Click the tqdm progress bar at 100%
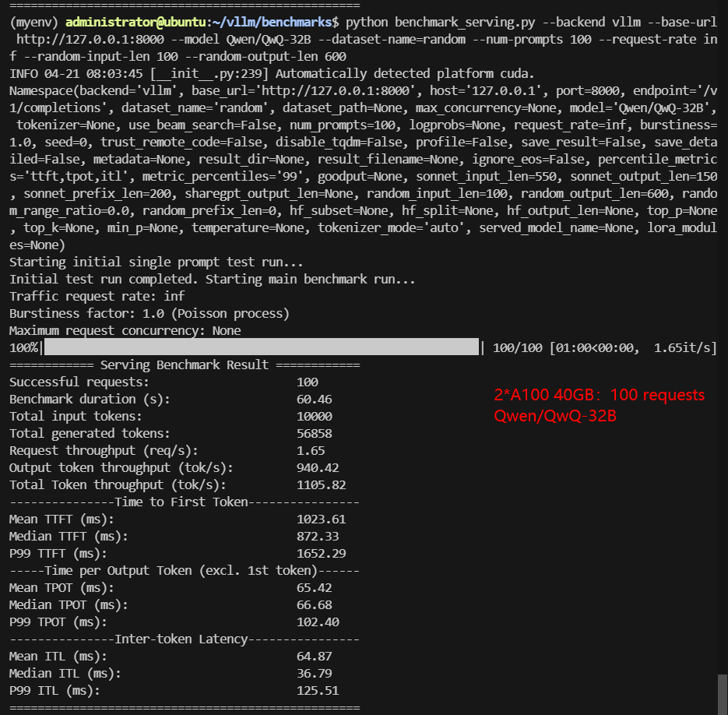Image resolution: width=728 pixels, height=715 pixels. point(262,347)
